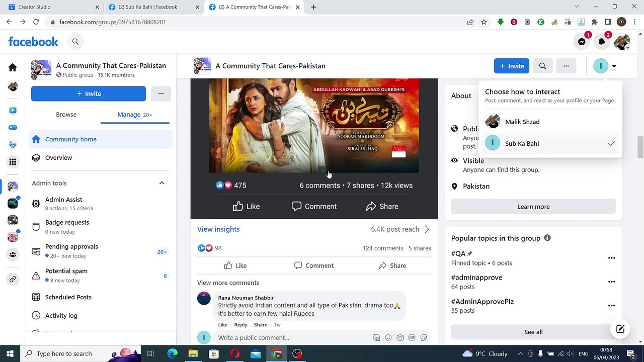The height and width of the screenshot is (362, 644).
Task: Click the browser reload icon
Action: coord(36,22)
